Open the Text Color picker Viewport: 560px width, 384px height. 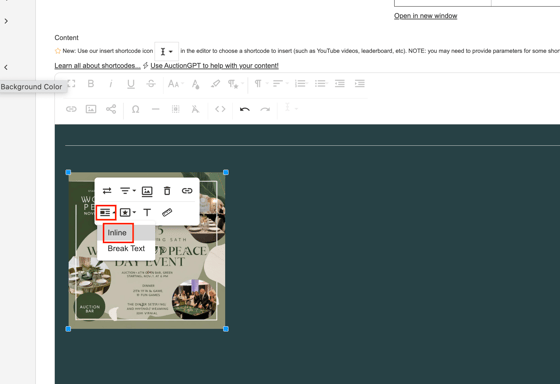(195, 84)
